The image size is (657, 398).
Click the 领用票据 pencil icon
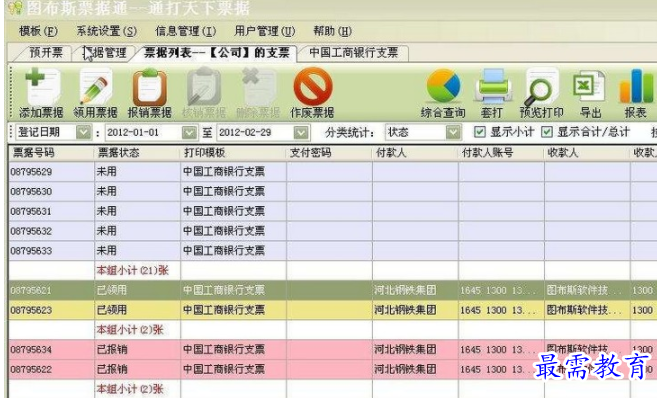point(96,87)
